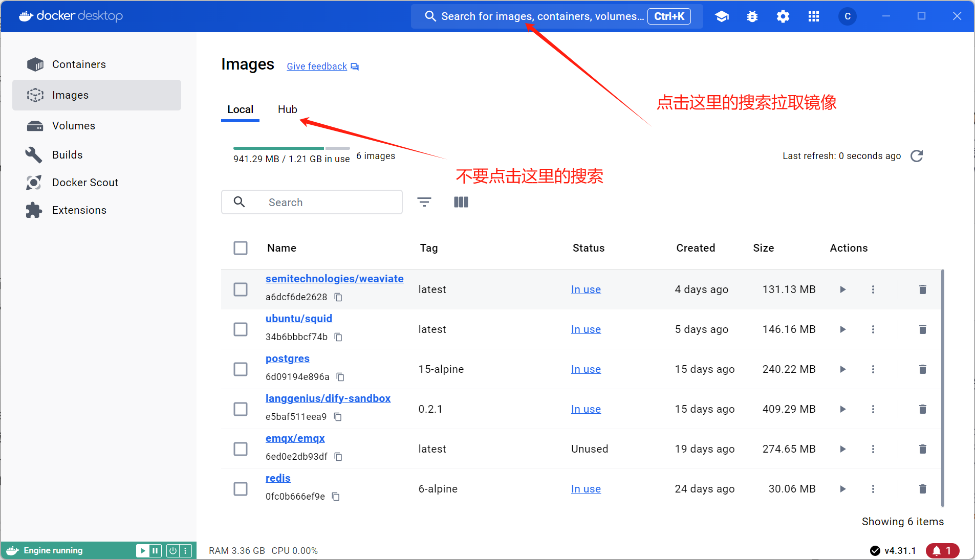Click the global search bar at top

click(x=557, y=16)
